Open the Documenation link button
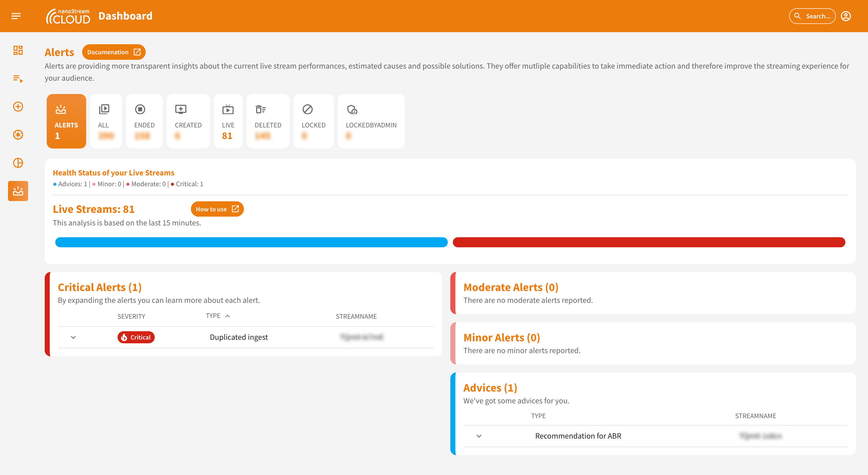Viewport: 868px width, 475px height. tap(114, 52)
